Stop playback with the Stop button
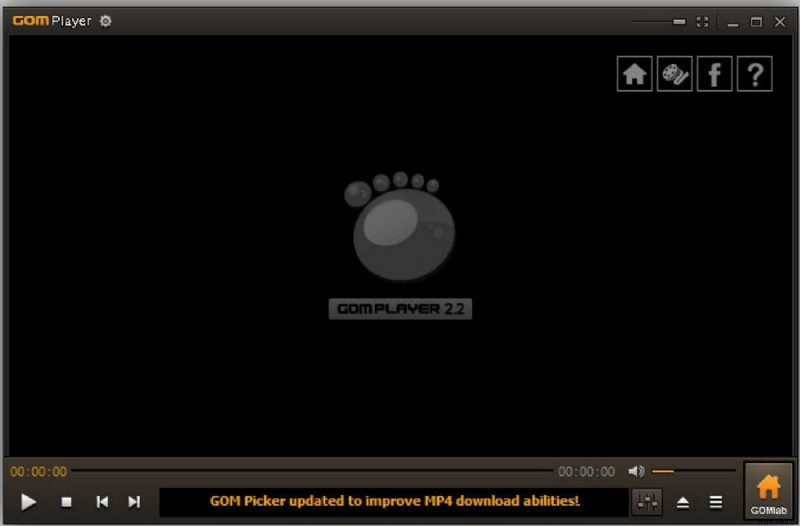 66,502
